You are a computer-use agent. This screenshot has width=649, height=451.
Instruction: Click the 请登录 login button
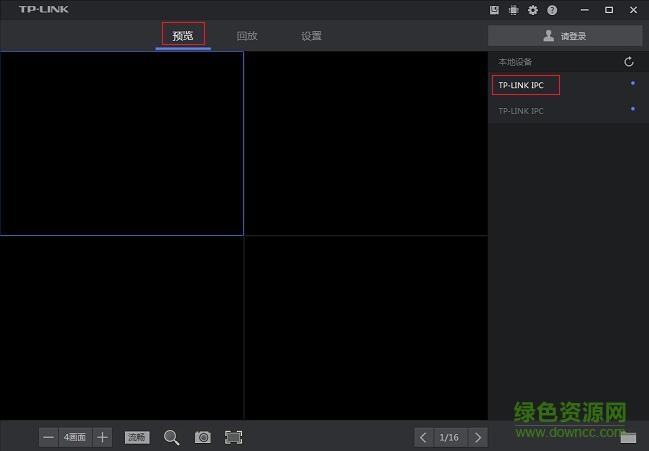click(564, 36)
